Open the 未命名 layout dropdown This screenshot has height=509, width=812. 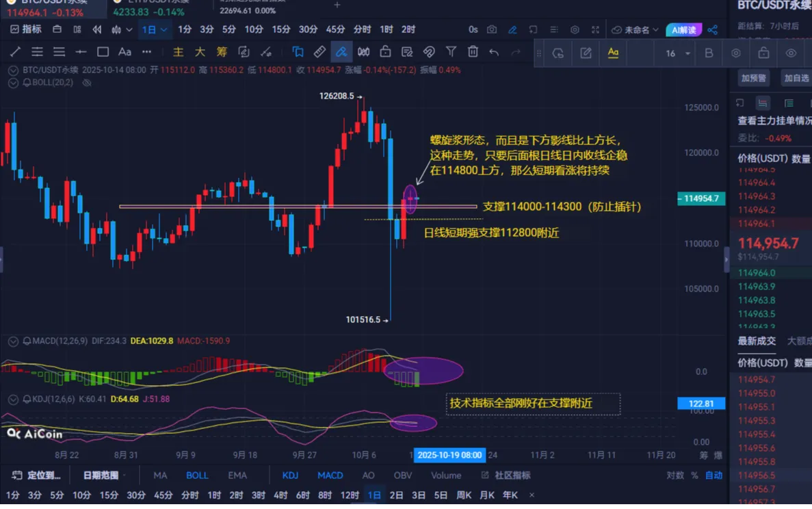click(636, 30)
